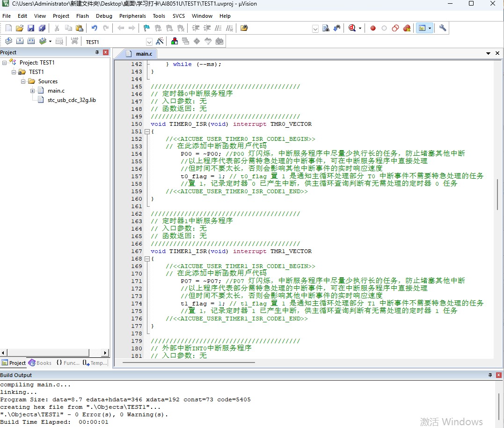
Task: Expand the window layout dropdown arrow
Action: (x=430, y=28)
